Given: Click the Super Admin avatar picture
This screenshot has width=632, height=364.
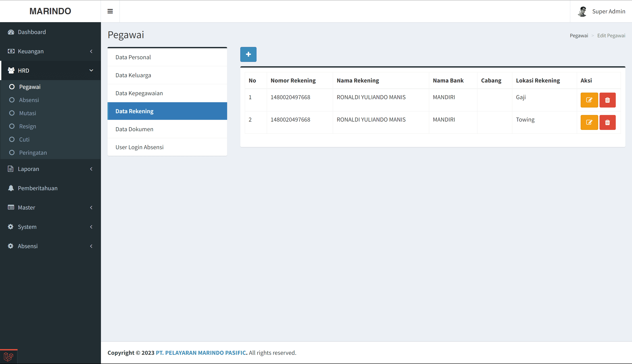Looking at the screenshot, I should (x=582, y=11).
